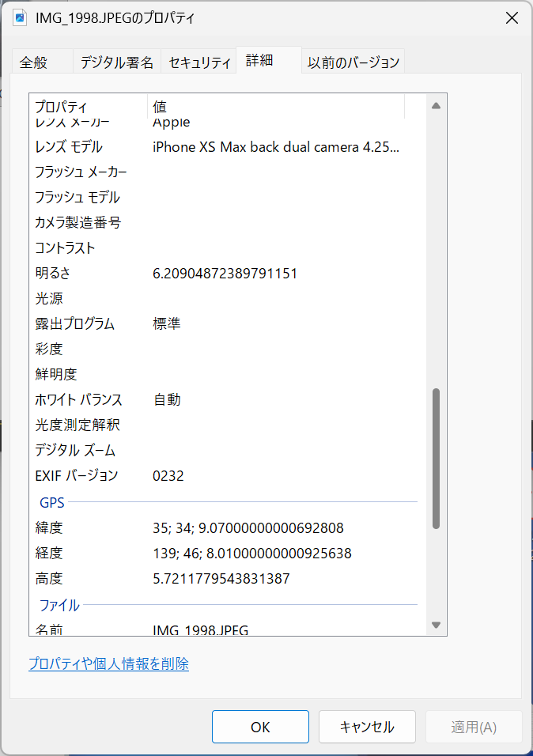This screenshot has height=756, width=533.
Task: Click the vertical scrollbar thumb
Action: (x=435, y=459)
